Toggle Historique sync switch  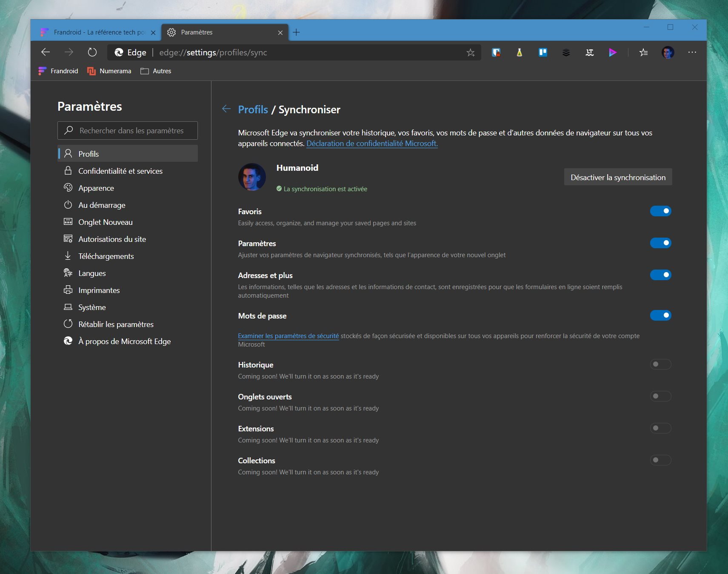coord(660,364)
